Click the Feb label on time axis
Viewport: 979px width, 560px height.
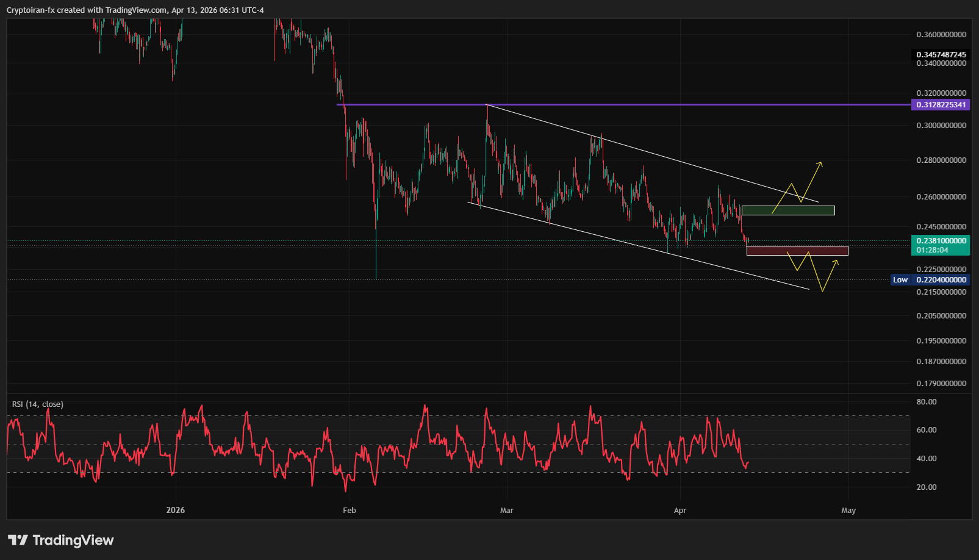(x=349, y=511)
